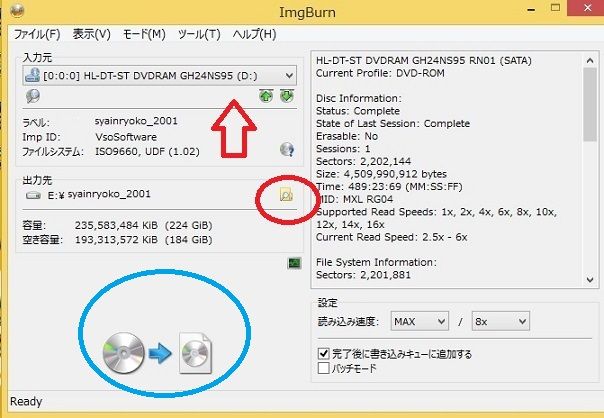Open file system info globe icon
This screenshot has width=604, height=418.
pos(287,149)
